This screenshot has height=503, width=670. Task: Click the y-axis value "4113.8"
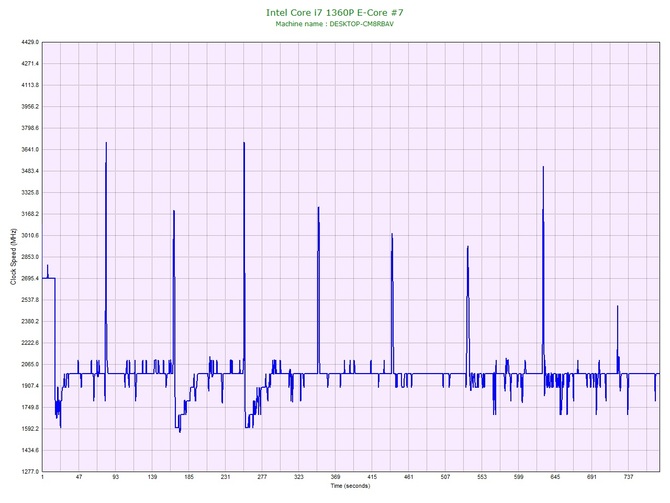[30, 85]
